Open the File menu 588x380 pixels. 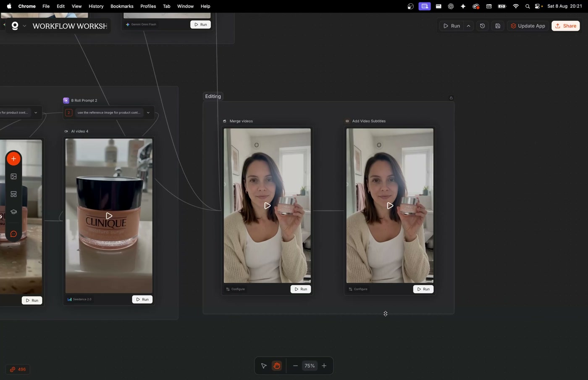coord(46,6)
